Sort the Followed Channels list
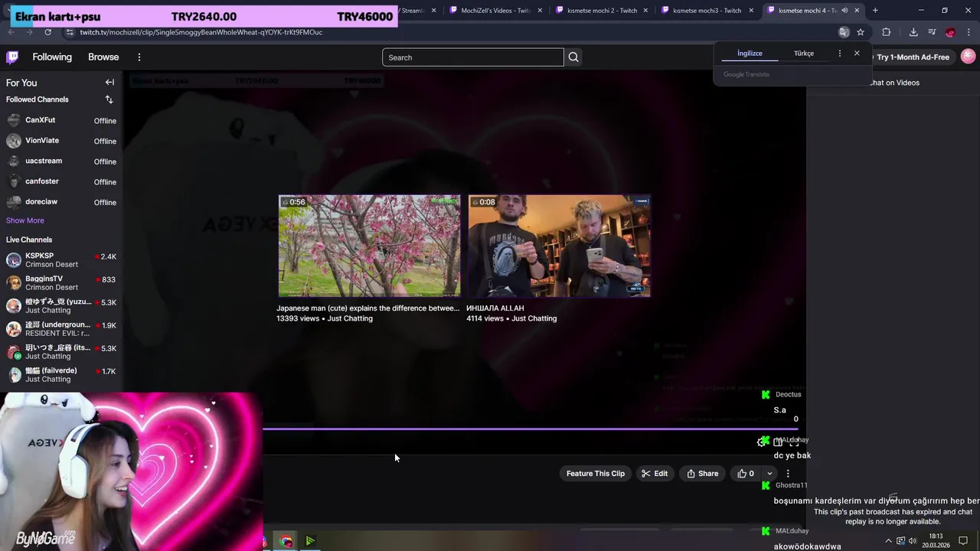This screenshot has height=551, width=980. point(109,99)
